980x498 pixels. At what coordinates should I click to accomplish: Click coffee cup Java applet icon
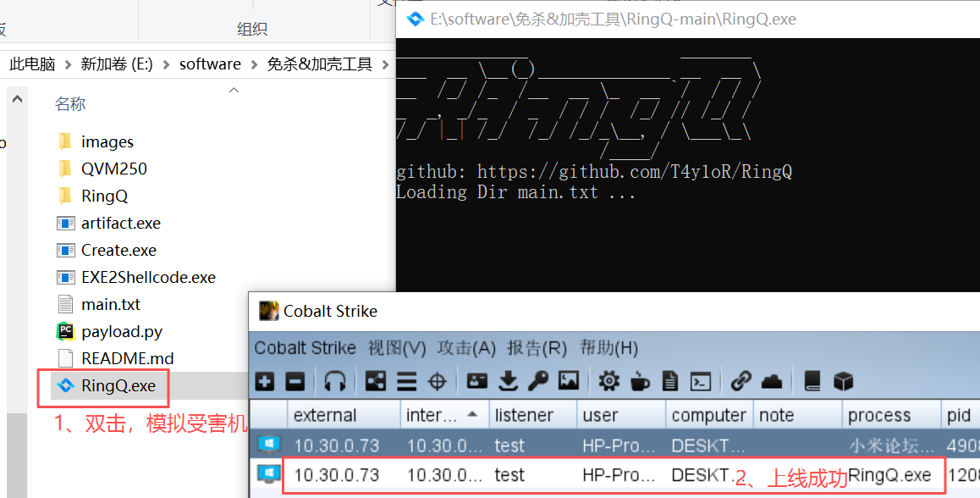pos(640,381)
